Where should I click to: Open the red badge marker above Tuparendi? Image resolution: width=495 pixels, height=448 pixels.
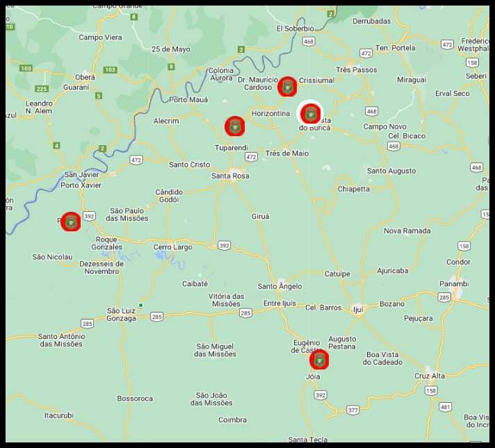tap(235, 126)
